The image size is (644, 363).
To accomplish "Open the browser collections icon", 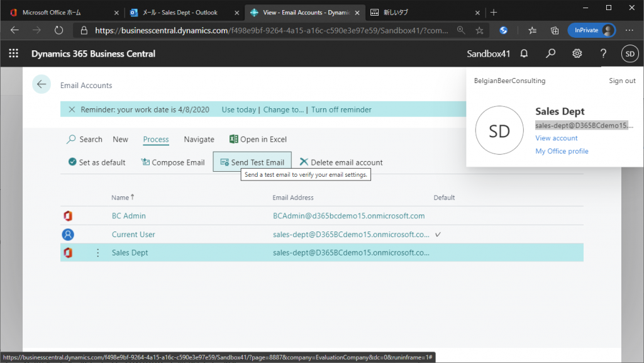I will click(x=555, y=30).
